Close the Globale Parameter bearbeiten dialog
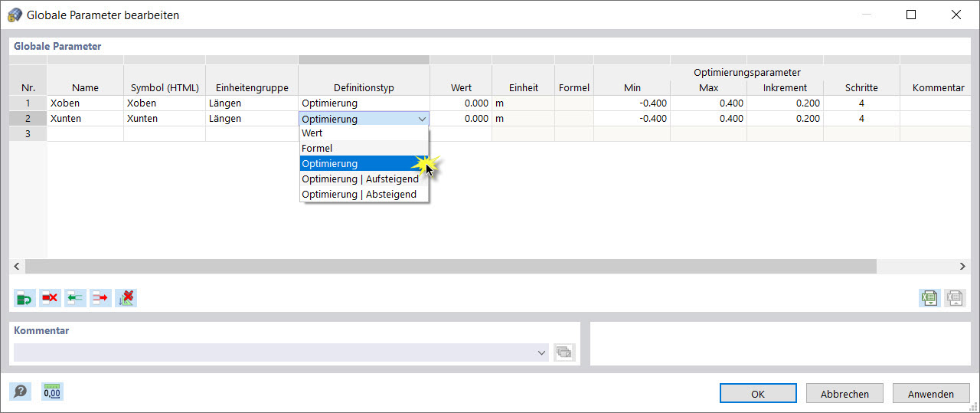 (x=956, y=15)
